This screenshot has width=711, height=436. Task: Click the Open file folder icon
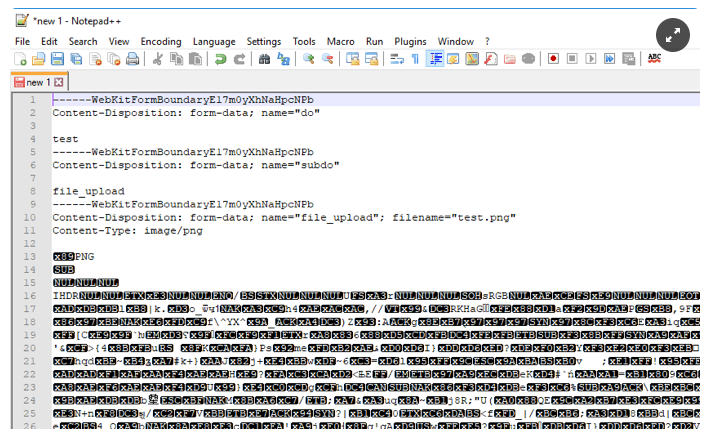tap(39, 59)
